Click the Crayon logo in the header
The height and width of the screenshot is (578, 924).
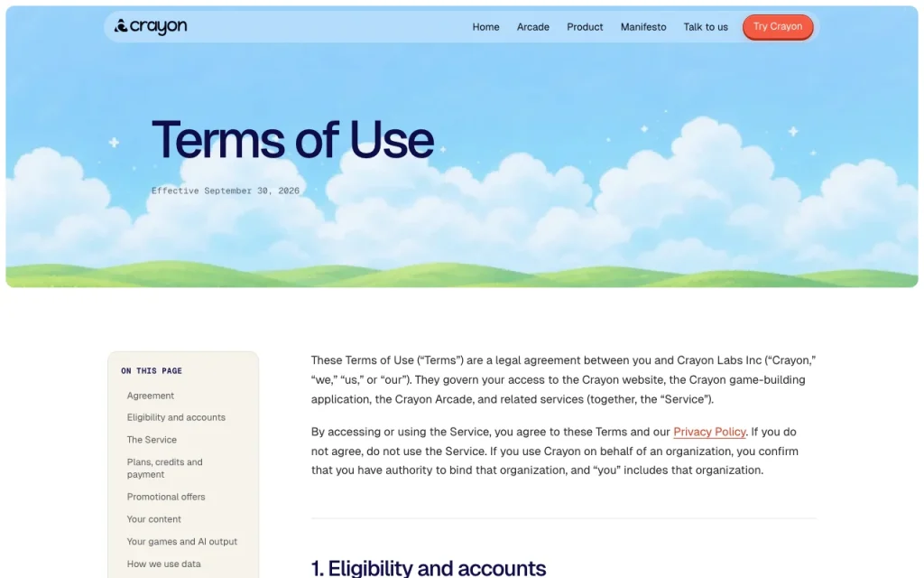[x=151, y=26]
